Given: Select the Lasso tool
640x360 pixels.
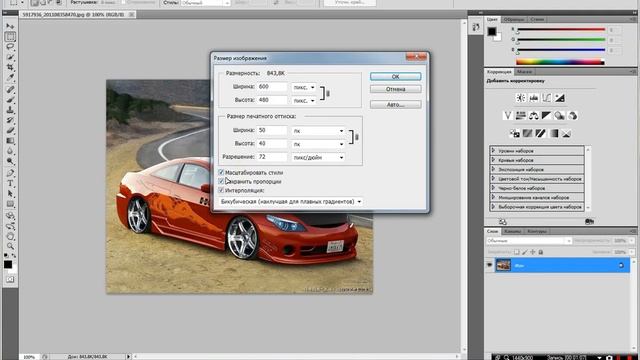Looking at the screenshot, I should tap(10, 47).
